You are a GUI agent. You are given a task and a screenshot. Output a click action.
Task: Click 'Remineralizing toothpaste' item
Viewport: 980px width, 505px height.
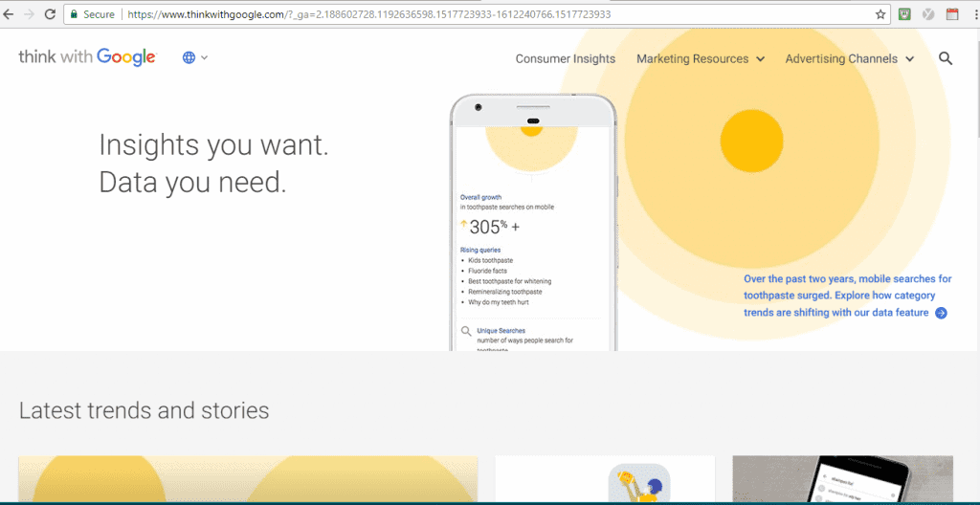[505, 292]
